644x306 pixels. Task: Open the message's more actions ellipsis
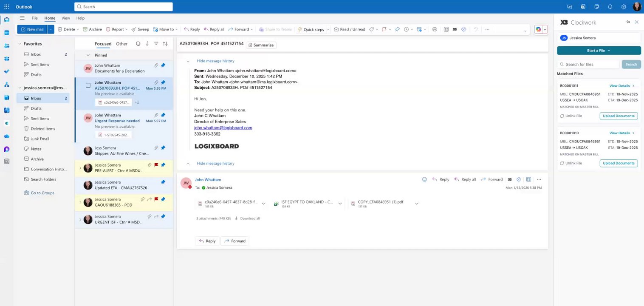[x=539, y=179]
